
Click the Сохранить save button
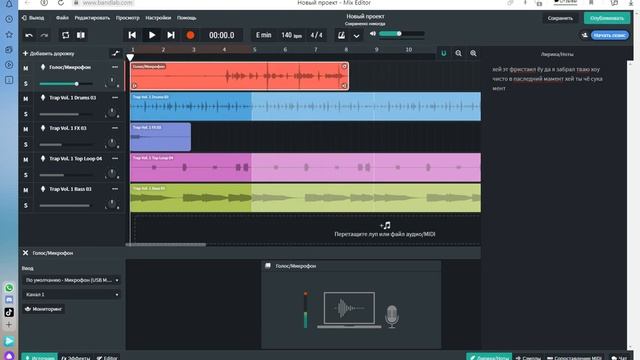pyautogui.click(x=560, y=18)
